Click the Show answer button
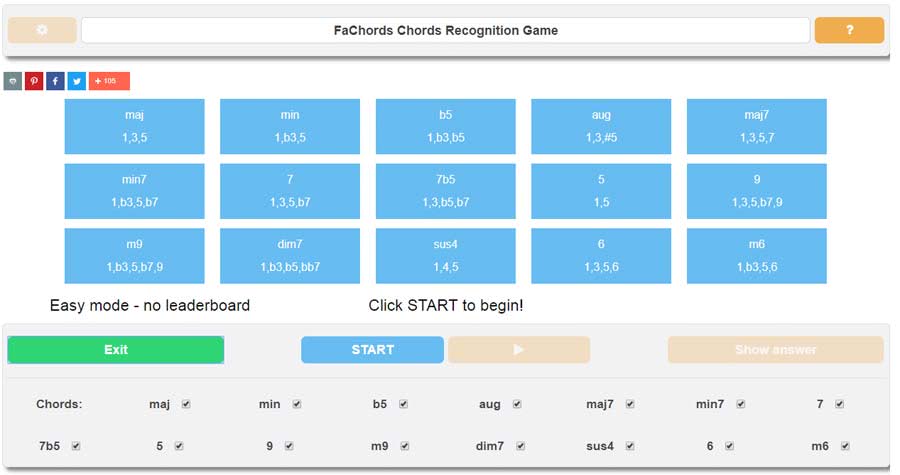Viewport: 900px width, 475px height. [775, 349]
